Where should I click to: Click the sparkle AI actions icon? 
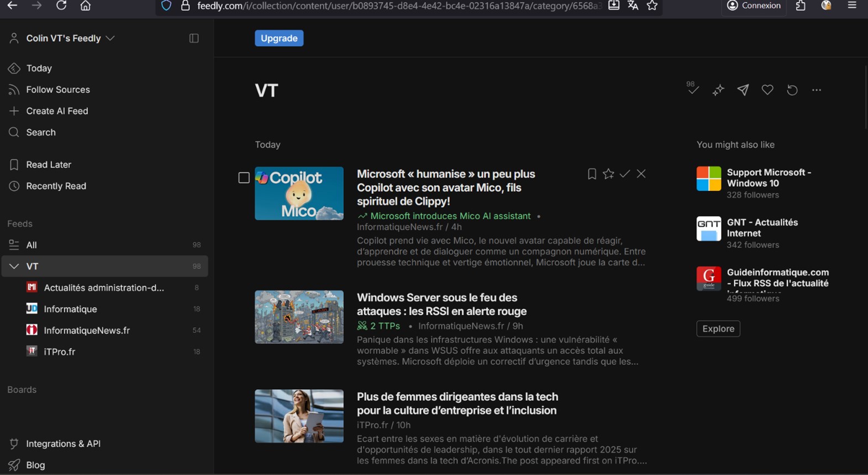pos(718,90)
